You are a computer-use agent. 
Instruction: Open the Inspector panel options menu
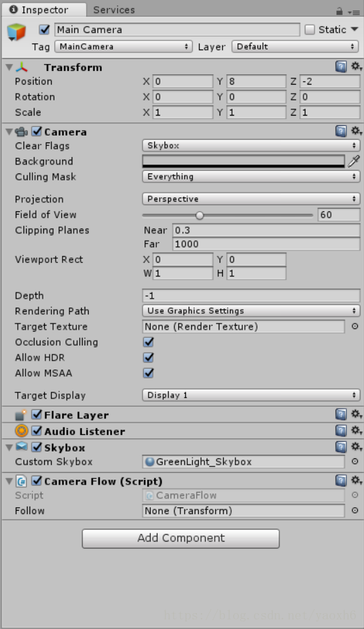click(x=354, y=12)
